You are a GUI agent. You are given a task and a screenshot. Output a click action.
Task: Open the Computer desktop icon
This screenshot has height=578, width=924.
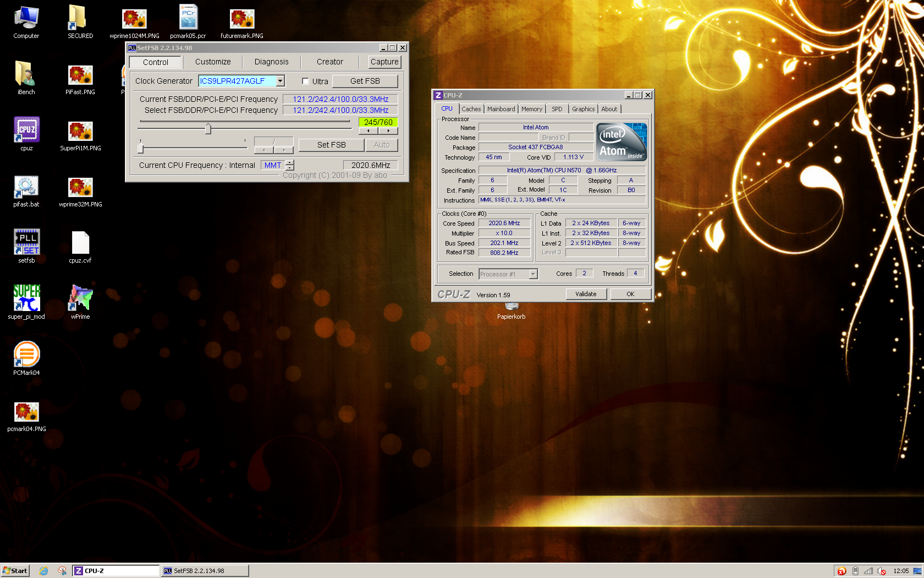[x=26, y=23]
